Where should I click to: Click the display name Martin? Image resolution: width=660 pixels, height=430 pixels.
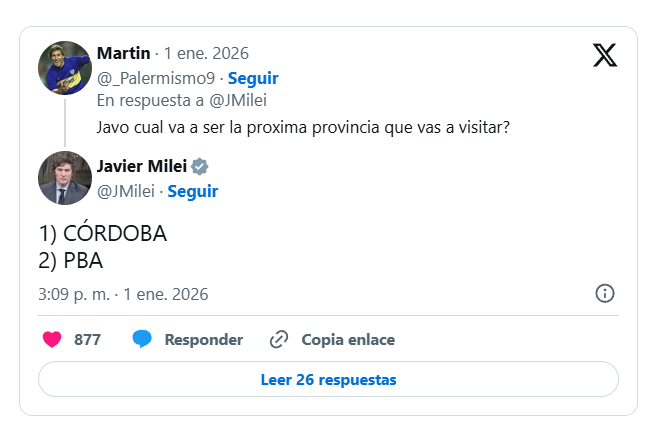pos(124,53)
